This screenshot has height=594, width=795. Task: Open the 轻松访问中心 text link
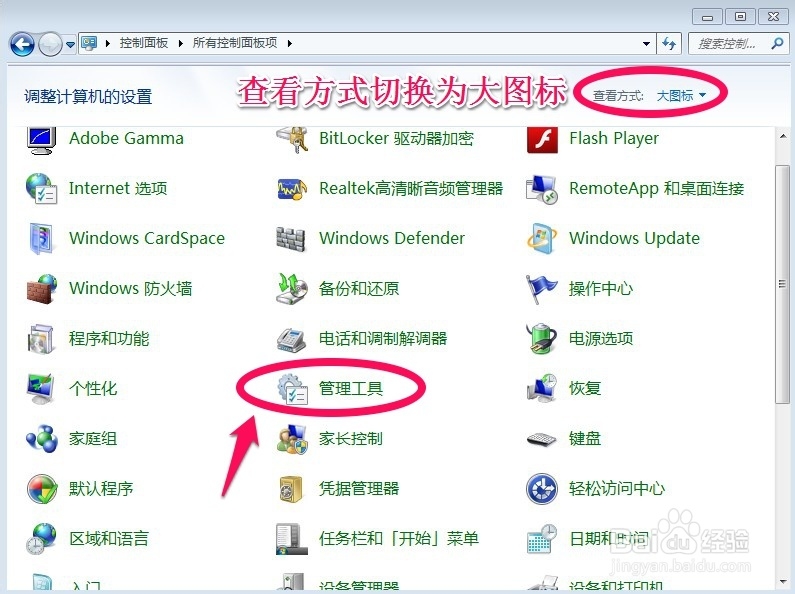pos(617,489)
